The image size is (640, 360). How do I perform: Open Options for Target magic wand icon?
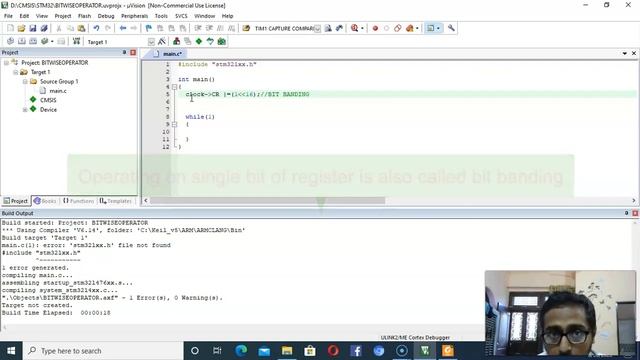162,42
